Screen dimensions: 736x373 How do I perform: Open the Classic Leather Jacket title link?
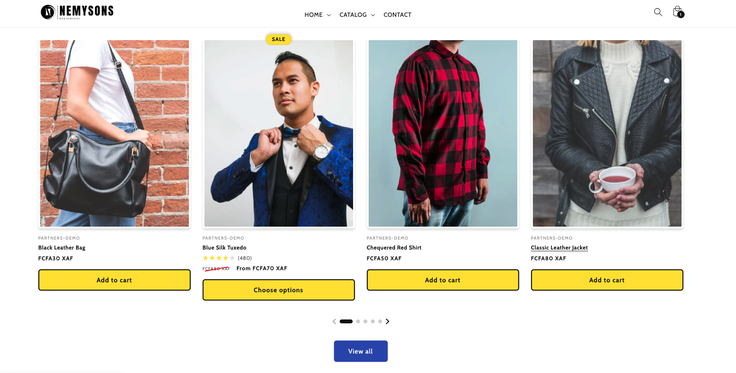(x=559, y=248)
